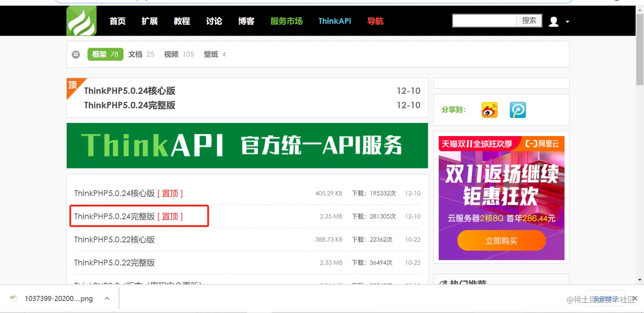Click the 10-22 date in the ThinkPHP5.0.22核心版 row
644x313 pixels.
[413, 239]
